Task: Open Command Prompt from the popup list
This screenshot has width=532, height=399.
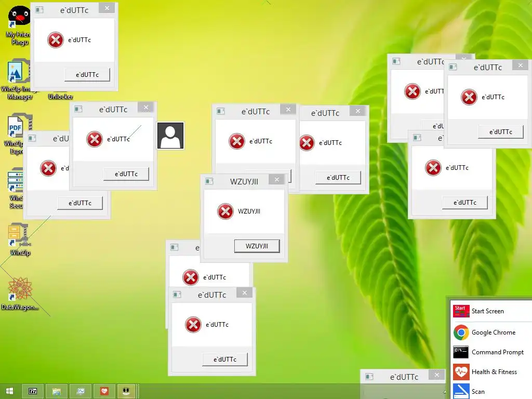Action: point(491,352)
